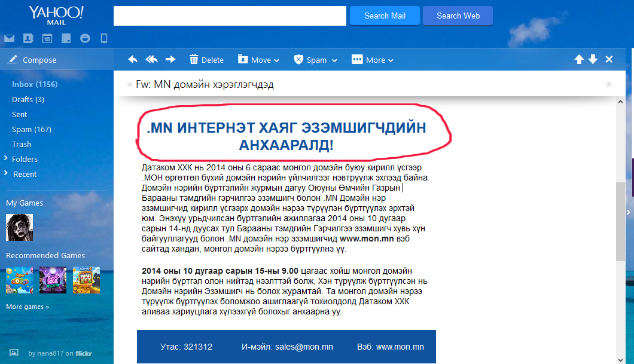Open the Trash folder
This screenshot has height=364, width=634.
(22, 144)
